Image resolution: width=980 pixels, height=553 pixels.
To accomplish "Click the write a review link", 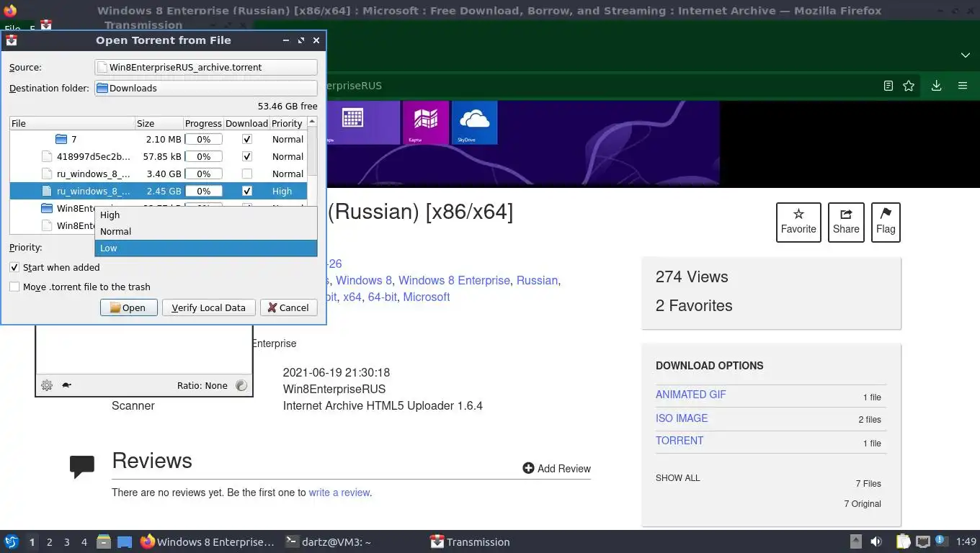I will point(339,493).
